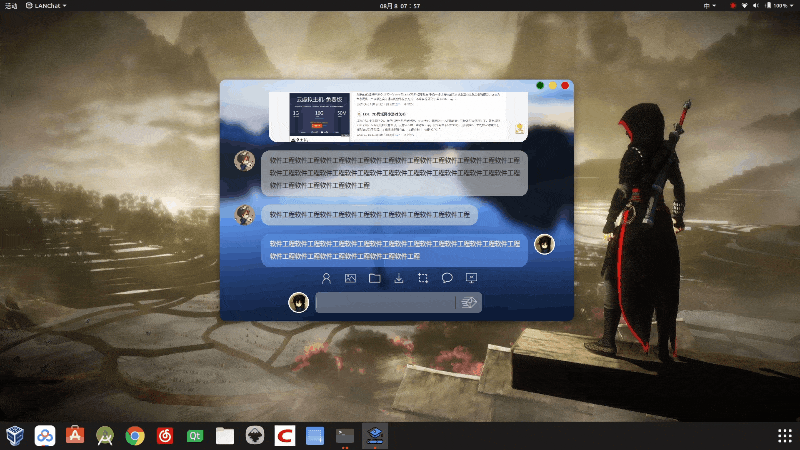Click the red tray indicator icon
Viewport: 800px width, 450px height.
[x=733, y=6]
